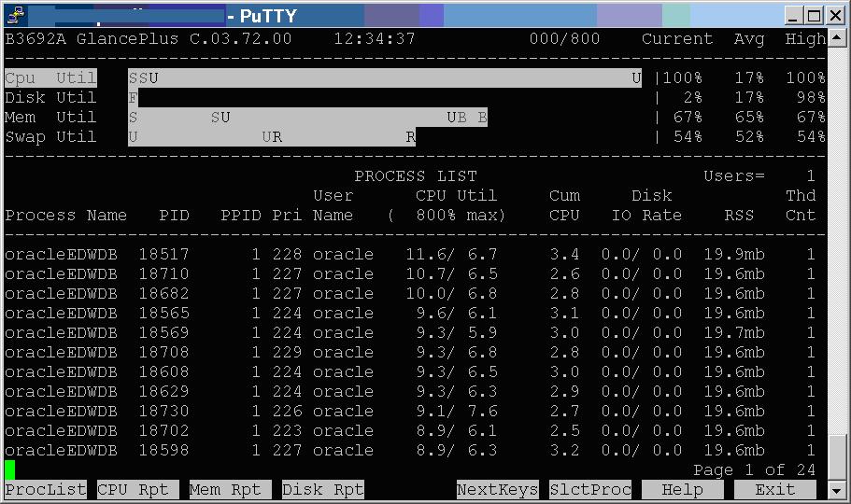Click the CPU Util value 11.6/ 6.7
This screenshot has width=851, height=504.
(x=451, y=255)
